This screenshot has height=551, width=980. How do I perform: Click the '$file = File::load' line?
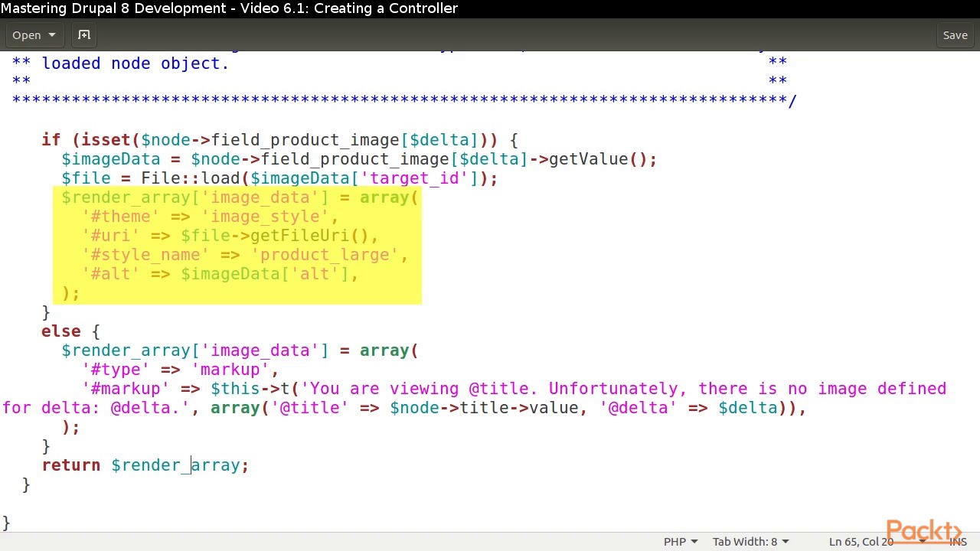coord(279,178)
